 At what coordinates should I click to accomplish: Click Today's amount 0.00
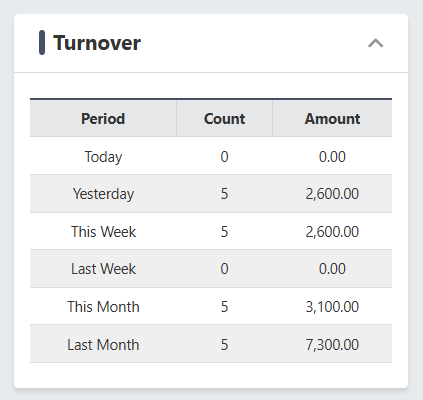coord(332,157)
